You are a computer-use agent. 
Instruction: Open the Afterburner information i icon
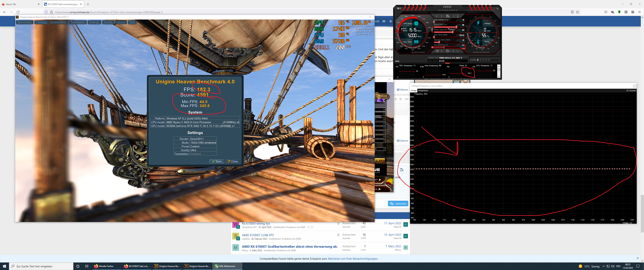[x=458, y=16]
